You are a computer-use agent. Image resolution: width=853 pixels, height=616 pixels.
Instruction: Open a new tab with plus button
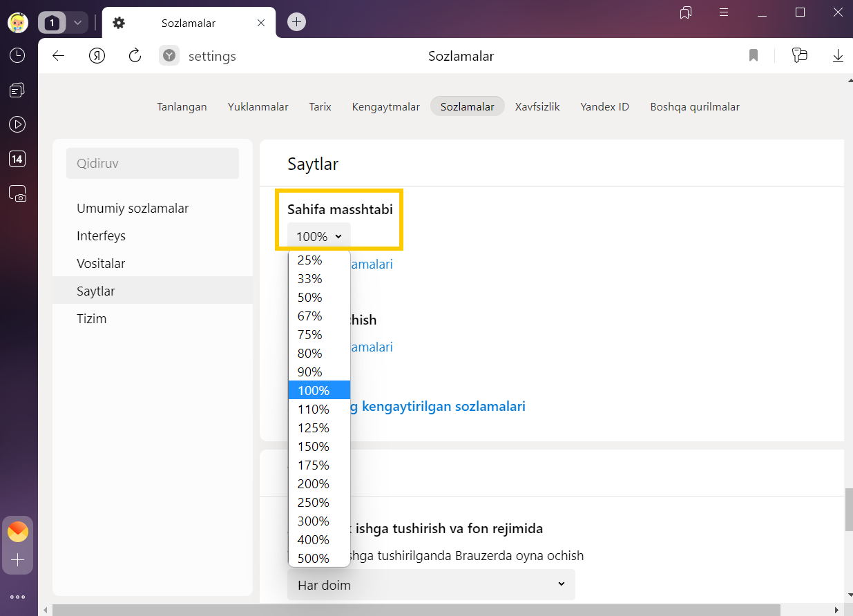click(x=296, y=22)
